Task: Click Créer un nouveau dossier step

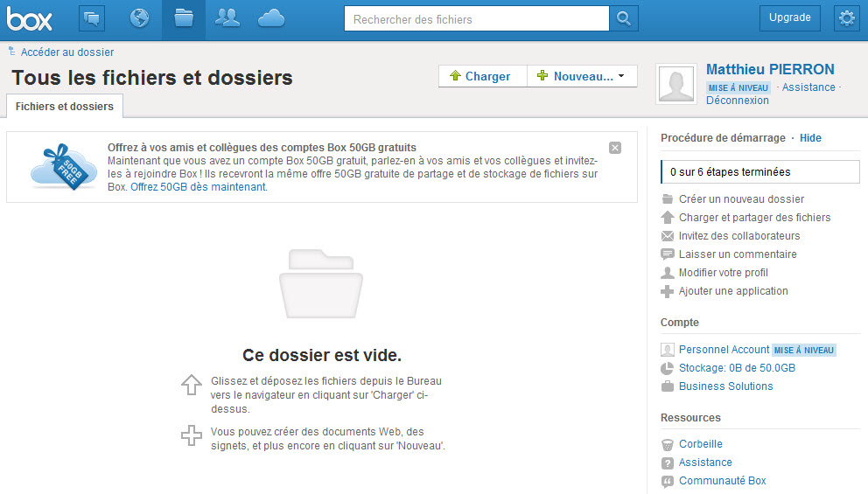Action: click(741, 199)
